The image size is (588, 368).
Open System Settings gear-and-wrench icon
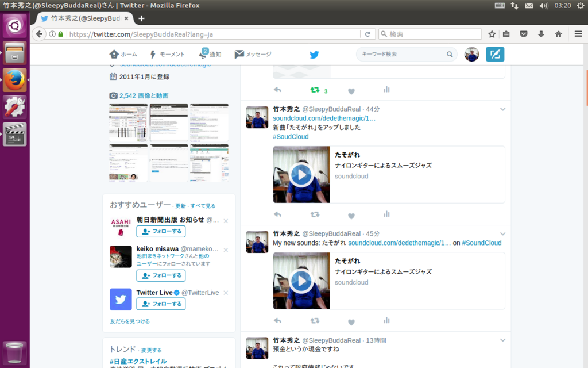[14, 107]
